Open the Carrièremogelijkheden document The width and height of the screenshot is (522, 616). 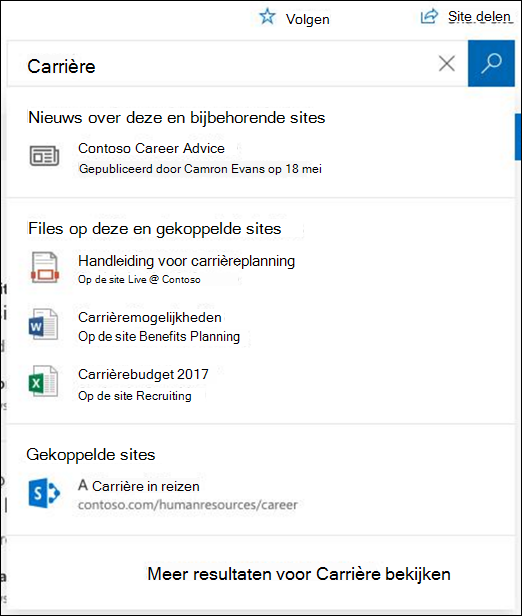click(x=150, y=317)
